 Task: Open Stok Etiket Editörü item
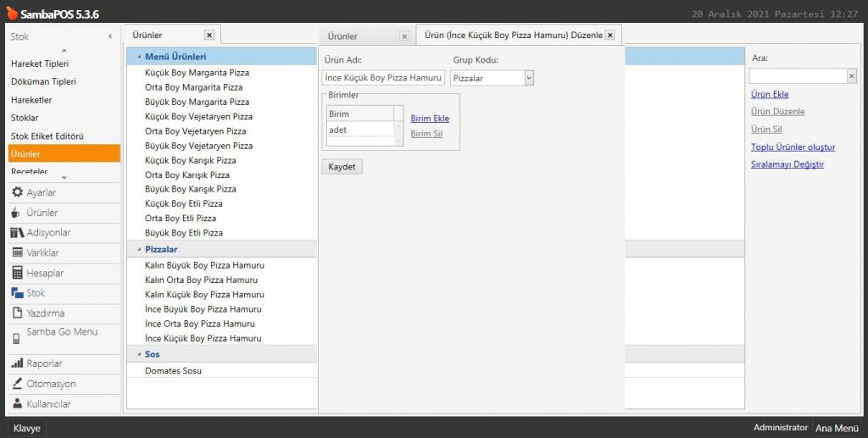pyautogui.click(x=47, y=136)
